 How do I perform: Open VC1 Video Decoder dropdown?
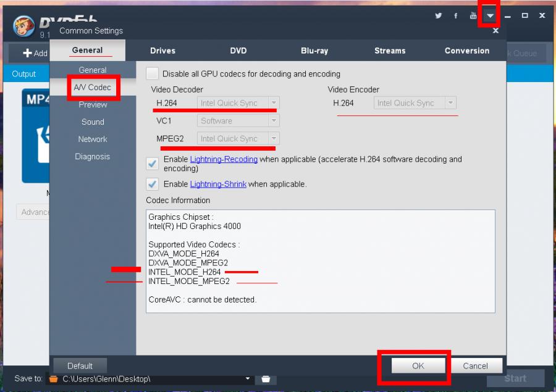[238, 120]
